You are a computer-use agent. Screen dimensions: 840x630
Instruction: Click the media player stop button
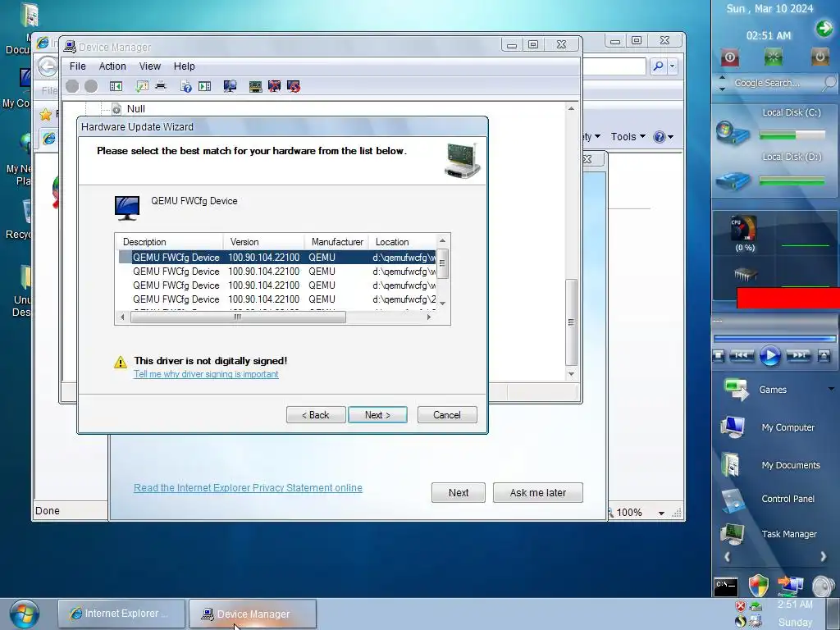coord(719,356)
